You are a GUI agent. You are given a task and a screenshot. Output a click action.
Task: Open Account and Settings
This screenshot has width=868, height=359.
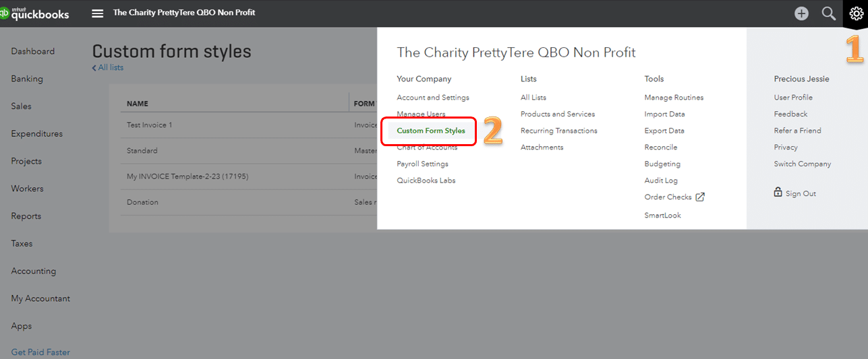point(432,98)
